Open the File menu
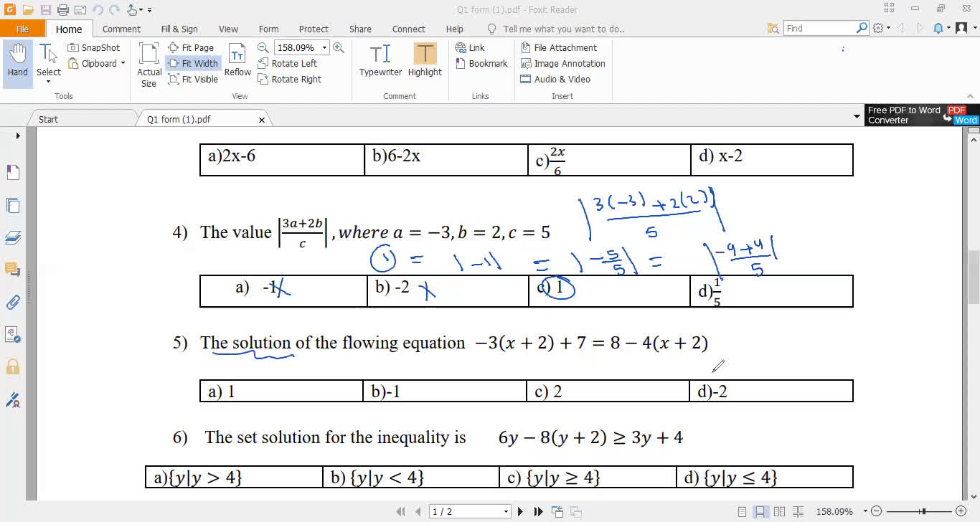980x522 pixels. 23,29
